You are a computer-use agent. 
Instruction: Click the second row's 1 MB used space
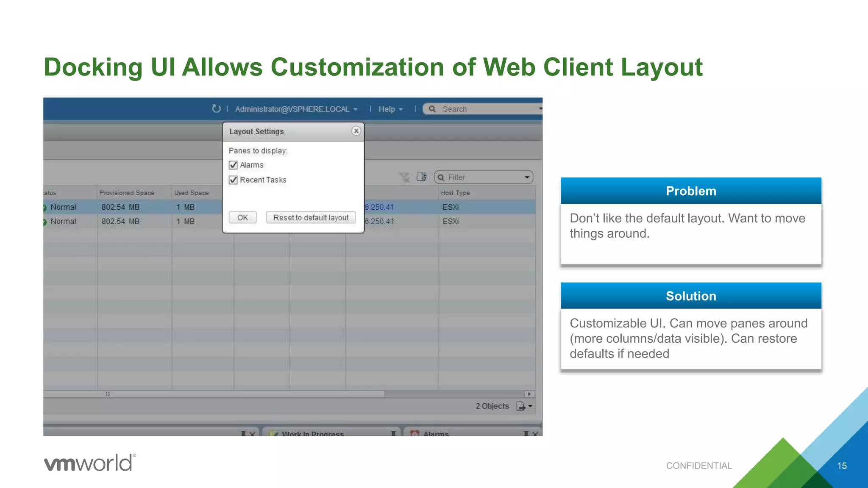pyautogui.click(x=185, y=222)
